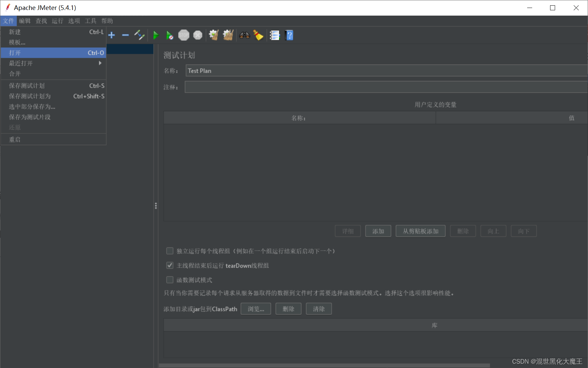Viewport: 588px width, 368px height.
Task: Click the Clear (gear with broom) icon
Action: point(214,35)
